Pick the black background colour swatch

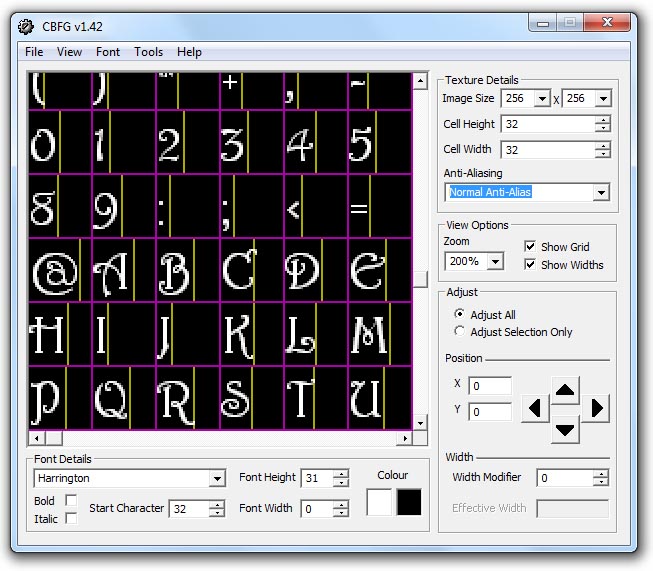(x=409, y=502)
